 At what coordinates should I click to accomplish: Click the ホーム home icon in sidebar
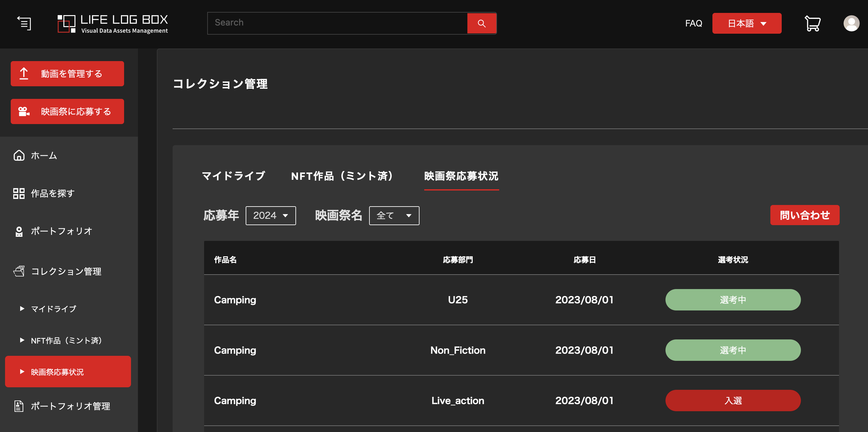[19, 155]
